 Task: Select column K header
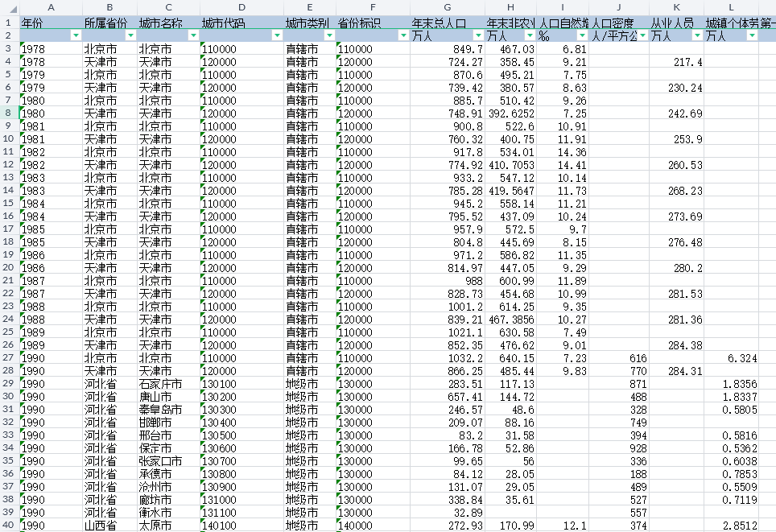[x=676, y=7]
